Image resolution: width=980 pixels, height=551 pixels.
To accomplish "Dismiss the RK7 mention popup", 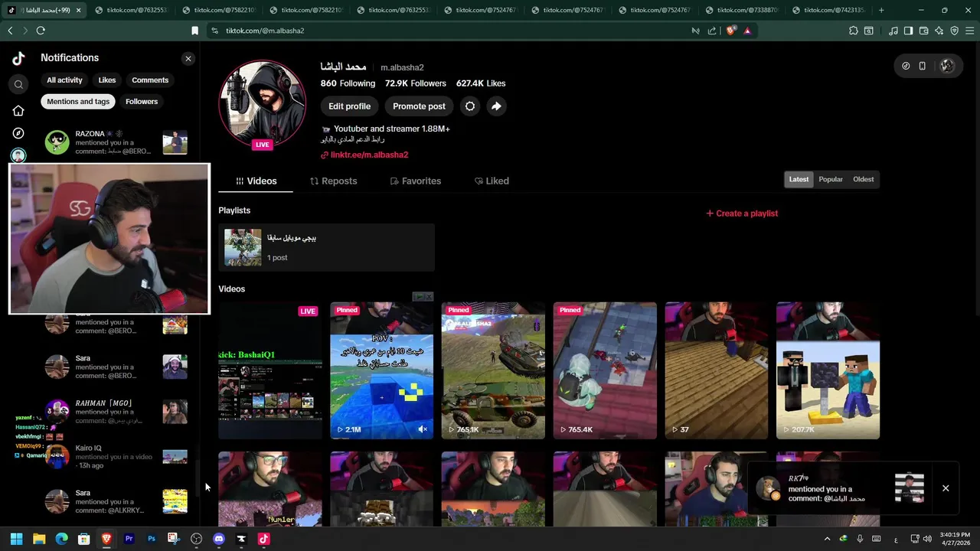I will click(946, 488).
